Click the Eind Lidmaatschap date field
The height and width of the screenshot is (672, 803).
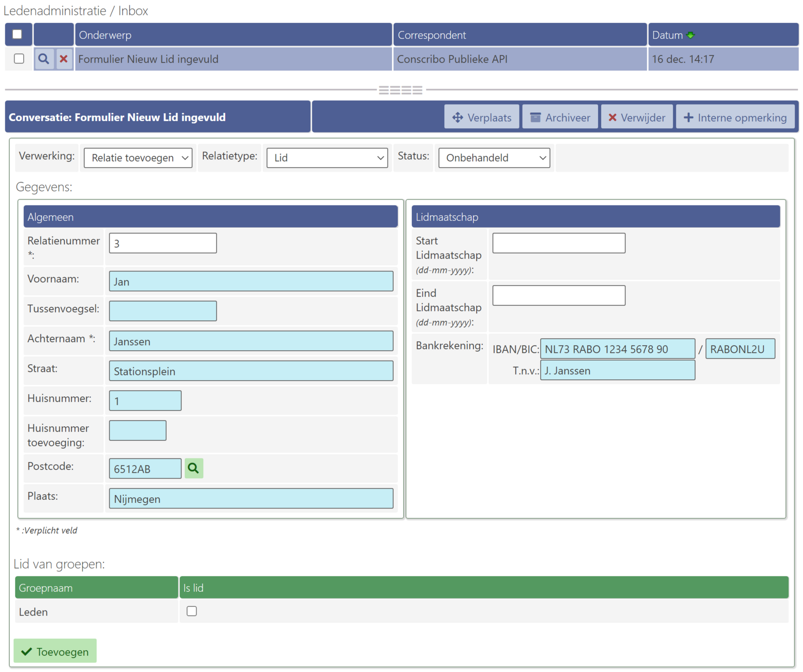559,295
